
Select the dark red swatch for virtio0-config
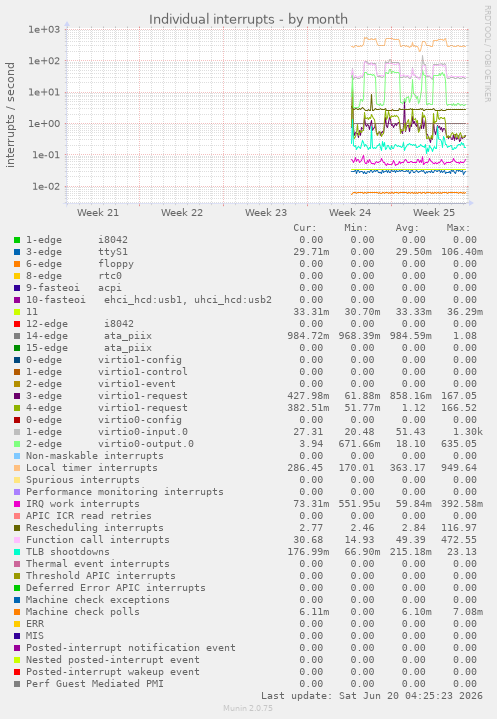(x=17, y=420)
